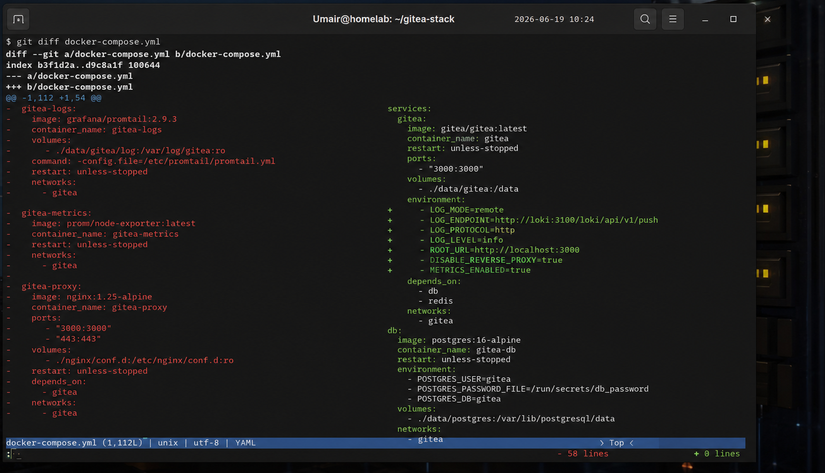
Task: Click the 'Top' position indicator in the status bar
Action: pos(616,443)
